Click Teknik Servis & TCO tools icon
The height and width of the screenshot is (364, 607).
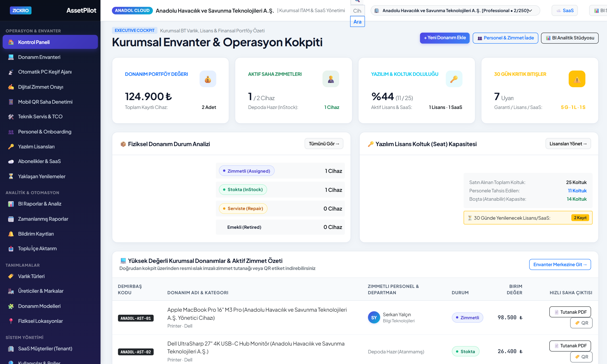pyautogui.click(x=11, y=117)
